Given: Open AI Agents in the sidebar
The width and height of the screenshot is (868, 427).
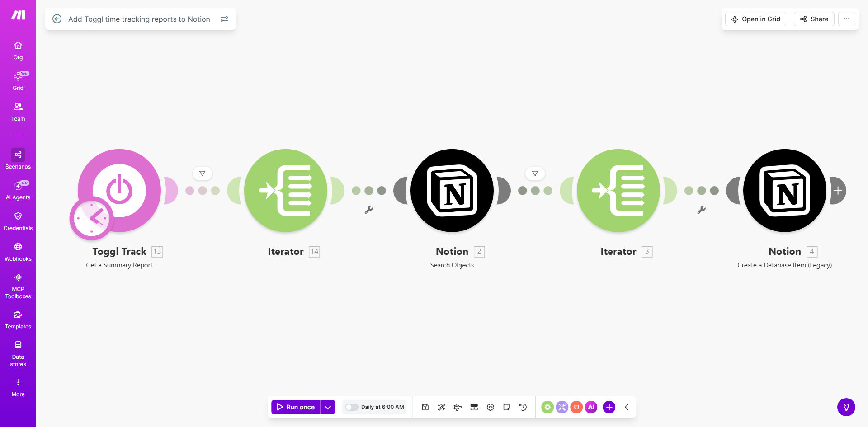Looking at the screenshot, I should (x=18, y=190).
